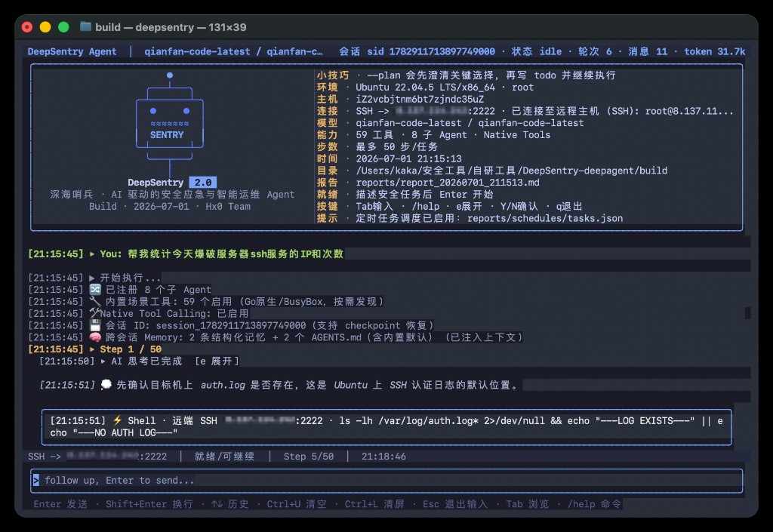The width and height of the screenshot is (773, 532).
Task: Click the brain icon beside 跨会话 Memory
Action: click(x=95, y=337)
